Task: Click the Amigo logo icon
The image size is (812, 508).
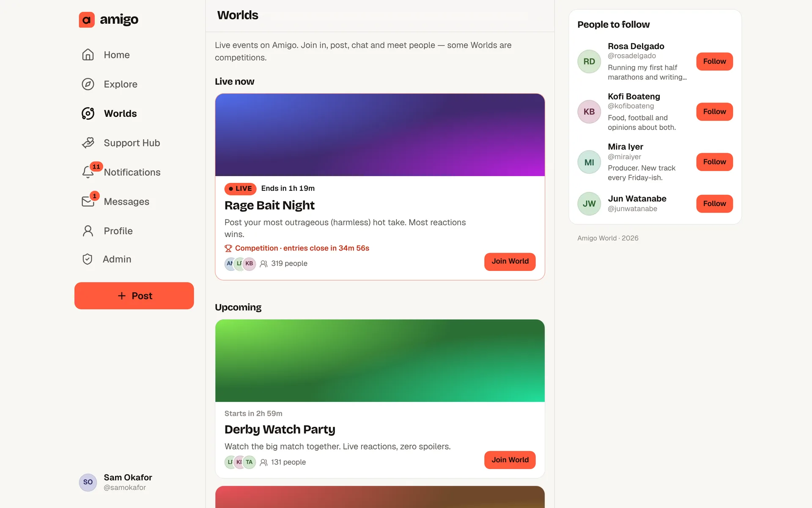Action: pos(87,19)
